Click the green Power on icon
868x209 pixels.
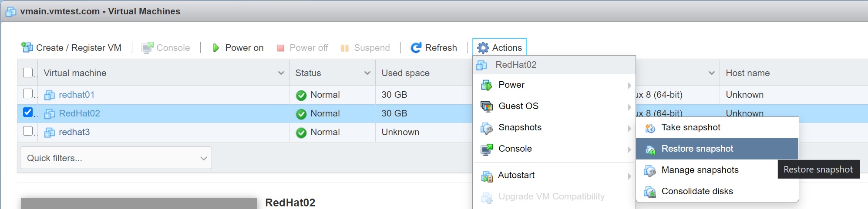(x=215, y=48)
